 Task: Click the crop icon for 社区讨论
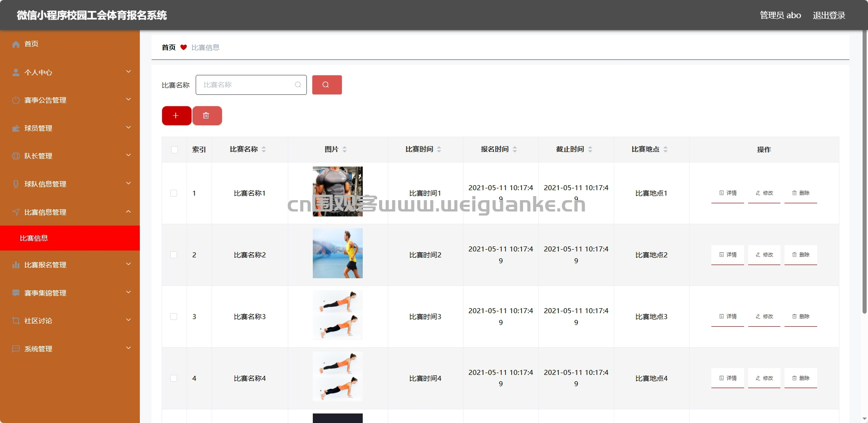coord(16,321)
